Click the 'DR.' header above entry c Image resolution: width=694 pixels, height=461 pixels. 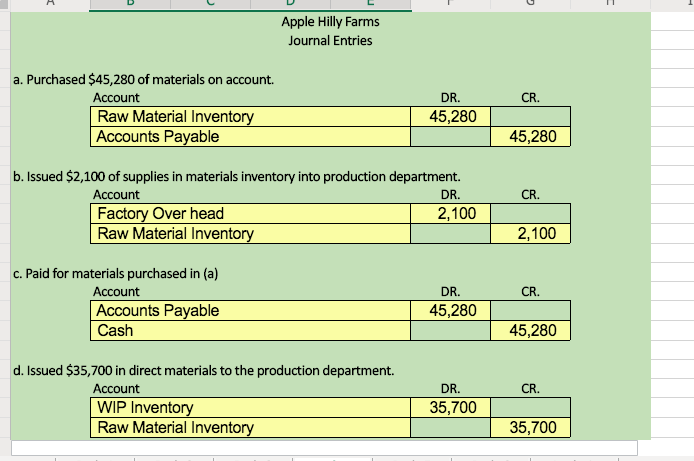[x=451, y=292]
